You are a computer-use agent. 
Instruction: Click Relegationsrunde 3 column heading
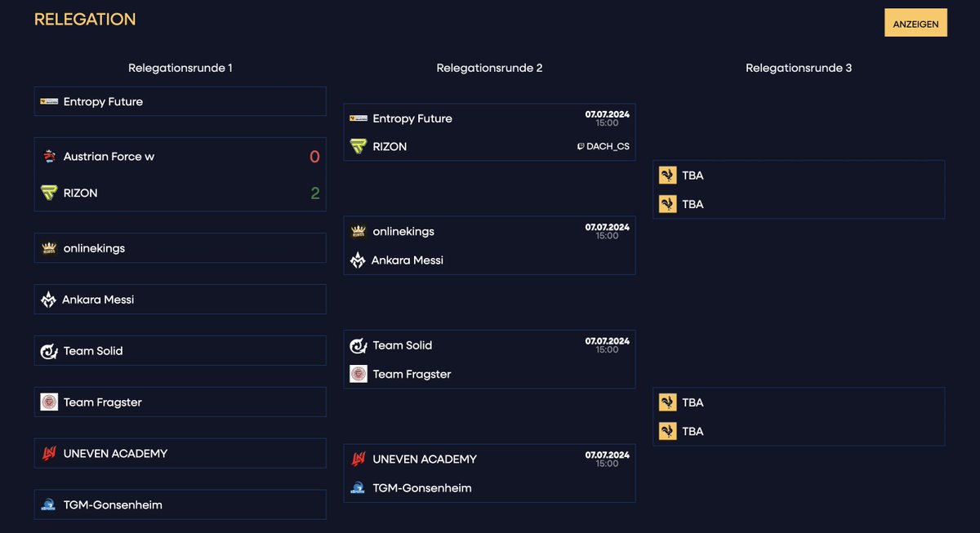[x=799, y=68]
